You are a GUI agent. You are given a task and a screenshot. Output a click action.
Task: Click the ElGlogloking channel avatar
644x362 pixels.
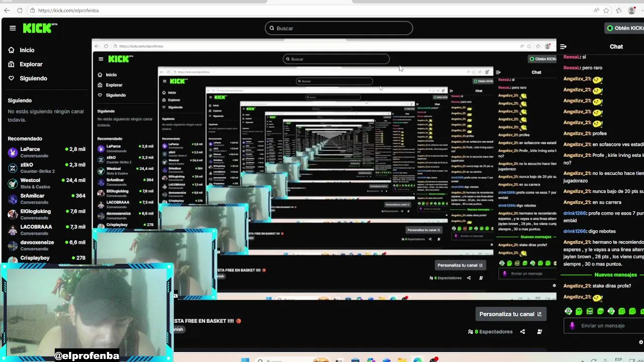click(13, 215)
